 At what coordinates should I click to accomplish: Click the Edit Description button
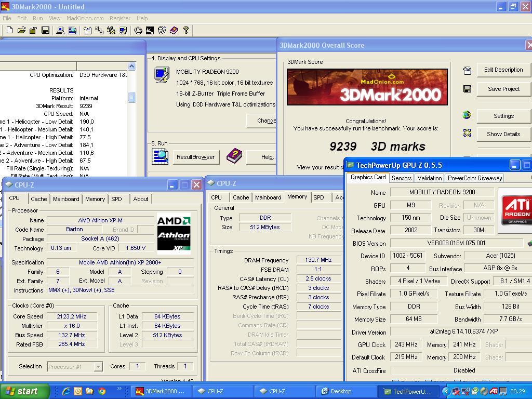pos(503,70)
